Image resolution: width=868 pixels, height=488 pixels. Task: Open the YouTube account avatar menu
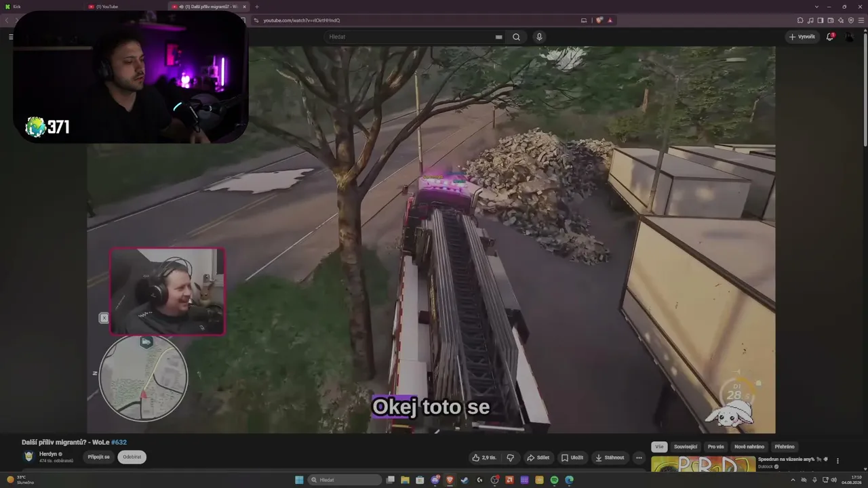tap(849, 37)
